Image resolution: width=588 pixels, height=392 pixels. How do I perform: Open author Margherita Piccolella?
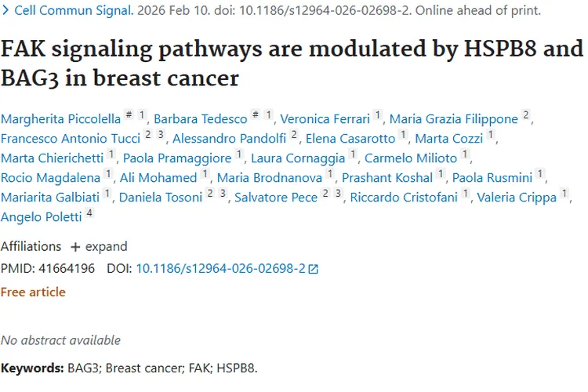(x=61, y=119)
